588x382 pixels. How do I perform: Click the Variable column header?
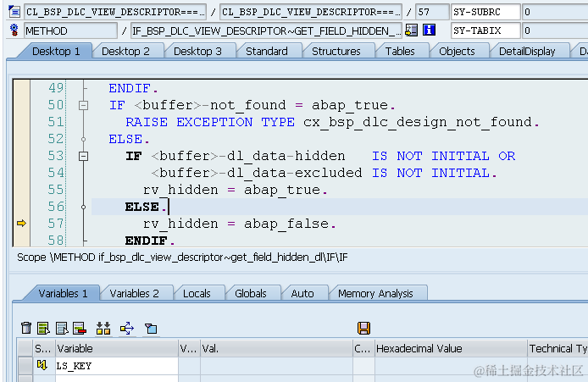pos(117,349)
